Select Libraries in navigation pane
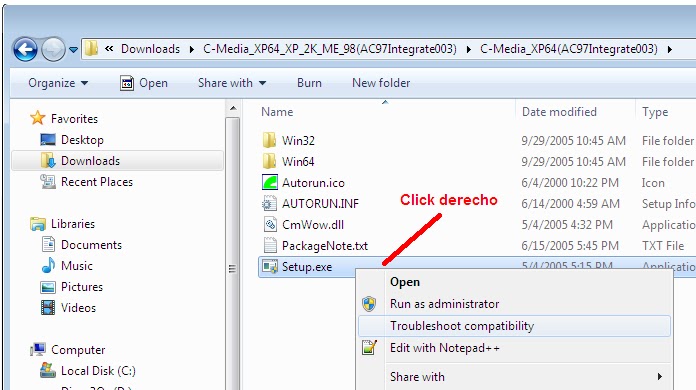The image size is (696, 390). click(x=73, y=224)
